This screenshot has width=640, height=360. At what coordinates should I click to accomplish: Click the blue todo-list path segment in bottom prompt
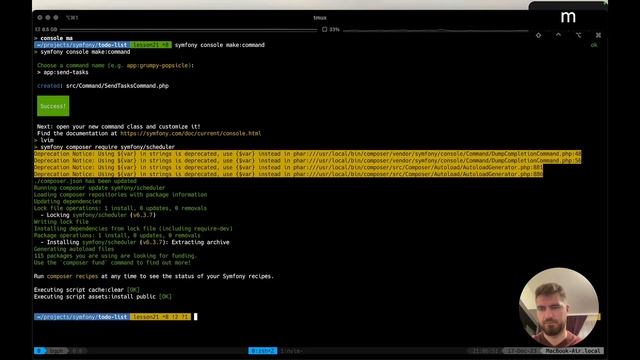pos(82,317)
